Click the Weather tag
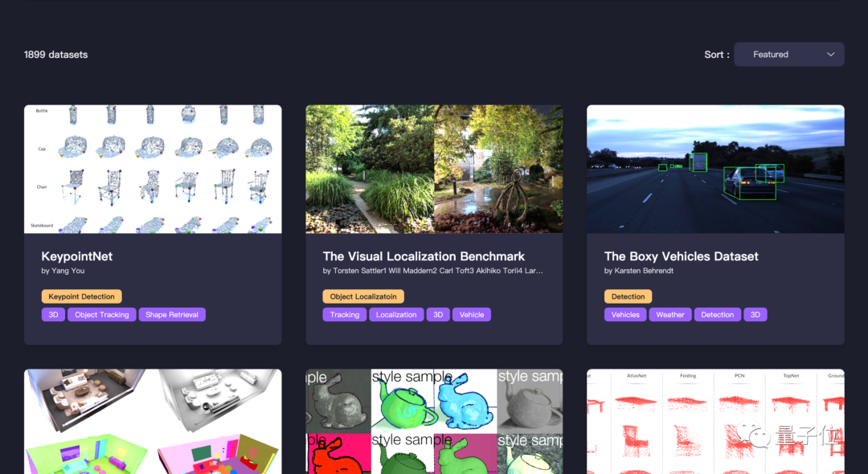Viewport: 868px width, 474px height. click(x=670, y=315)
